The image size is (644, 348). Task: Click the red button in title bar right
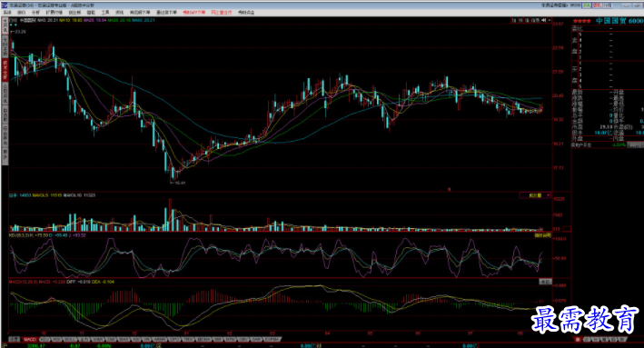[597, 5]
